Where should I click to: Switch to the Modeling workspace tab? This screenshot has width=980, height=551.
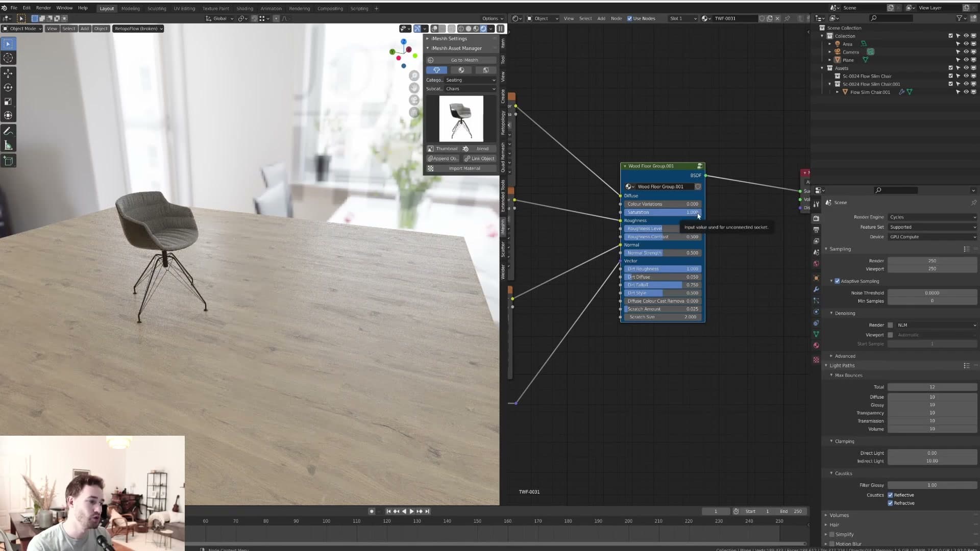[x=131, y=9]
